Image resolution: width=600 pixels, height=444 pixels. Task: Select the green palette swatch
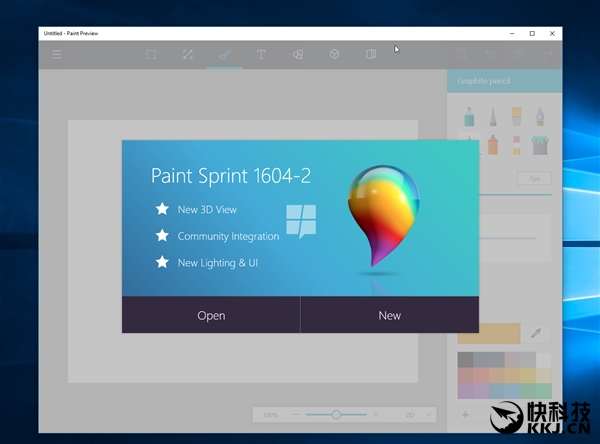(544, 391)
